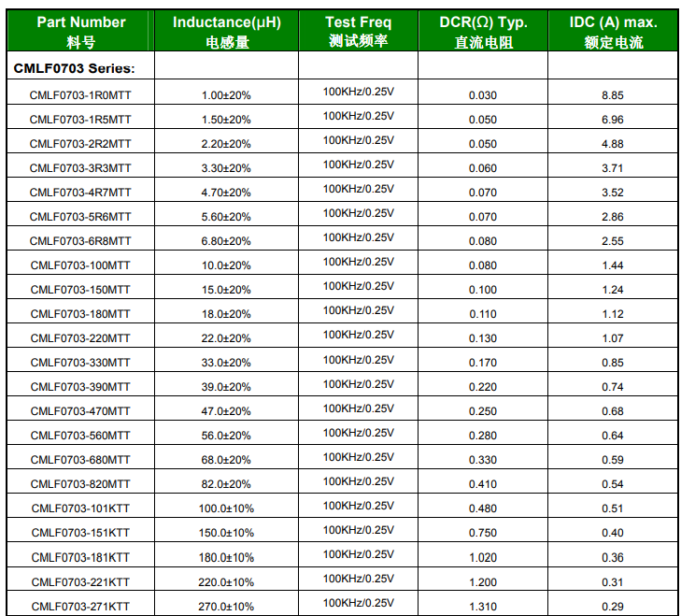Click DCR value 0.220
Viewport: 681px width, 616px height.
483,387
